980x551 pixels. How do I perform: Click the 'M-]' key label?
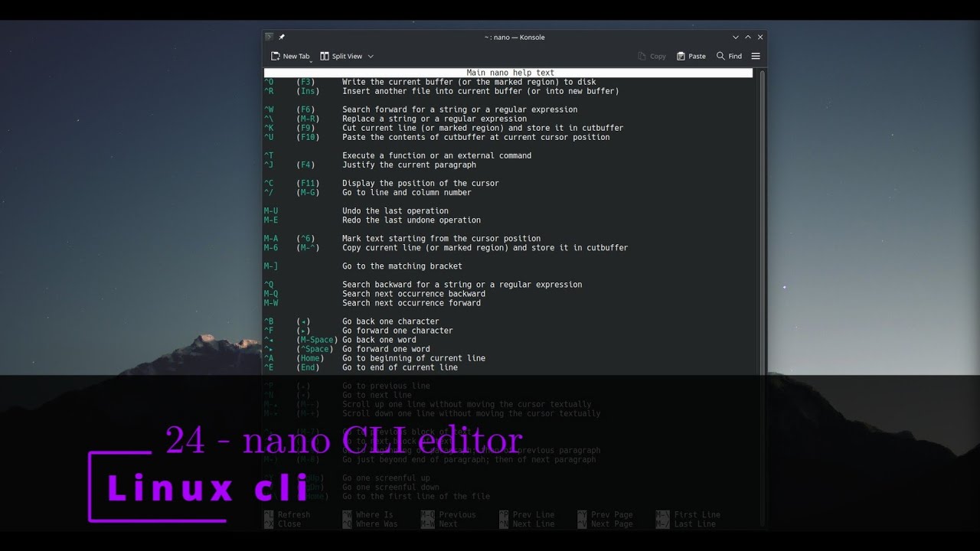tap(271, 266)
